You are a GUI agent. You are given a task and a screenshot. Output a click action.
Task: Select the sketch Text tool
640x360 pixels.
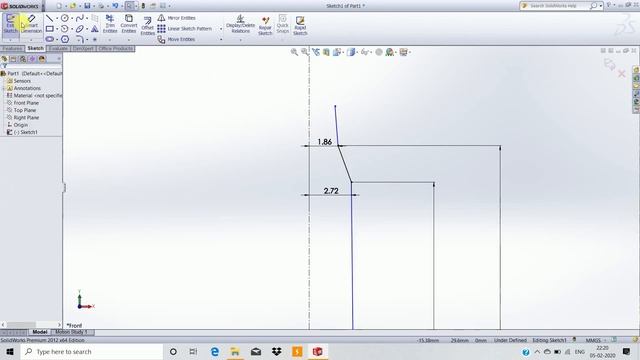[x=95, y=29]
